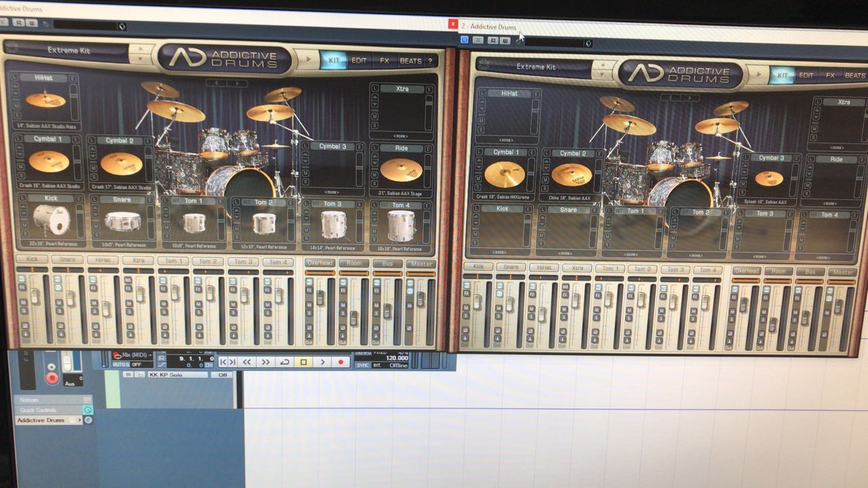This screenshot has width=868, height=488.
Task: Click the rewind button in transport
Action: 247,362
